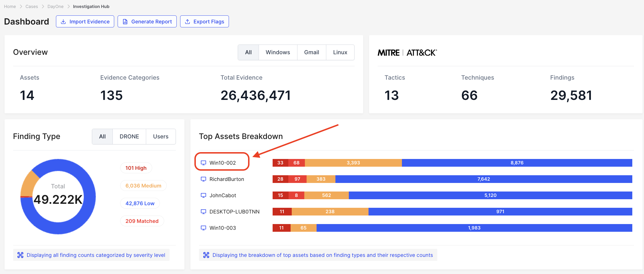Image resolution: width=644 pixels, height=274 pixels.
Task: Click Generate Report button
Action: coord(147,22)
